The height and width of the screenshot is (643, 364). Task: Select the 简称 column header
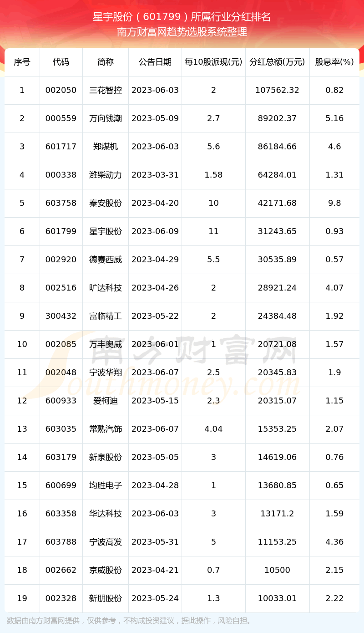(106, 62)
